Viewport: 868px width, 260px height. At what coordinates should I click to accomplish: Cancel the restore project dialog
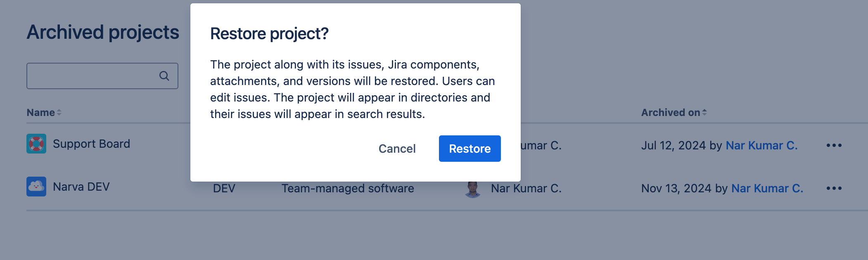coord(396,149)
